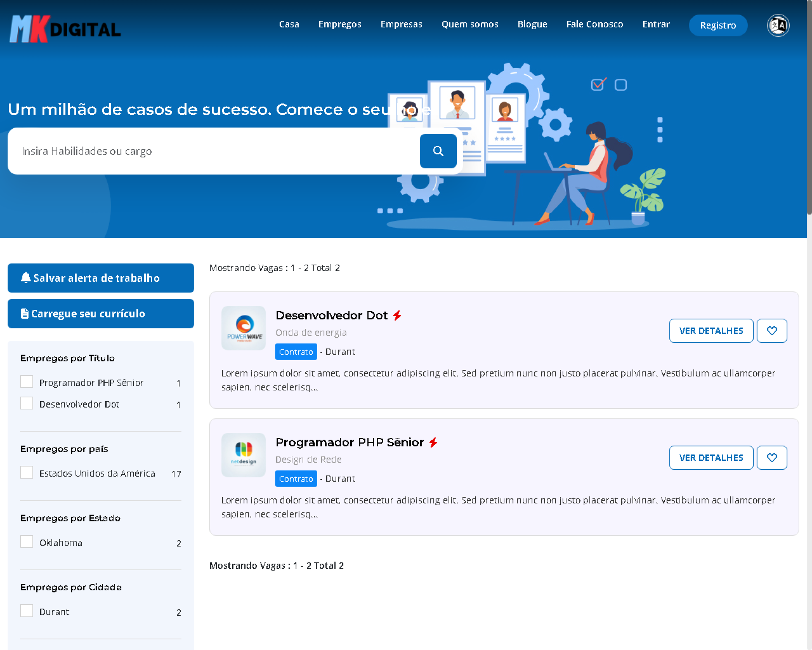812x650 pixels.
Task: Click Carregue seu currículo document button
Action: tap(101, 314)
